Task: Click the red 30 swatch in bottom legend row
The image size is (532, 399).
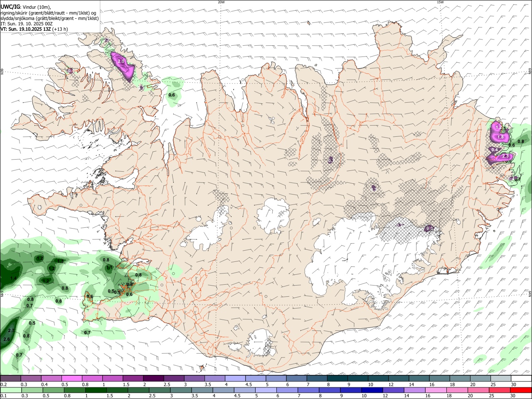Action: click(x=521, y=390)
